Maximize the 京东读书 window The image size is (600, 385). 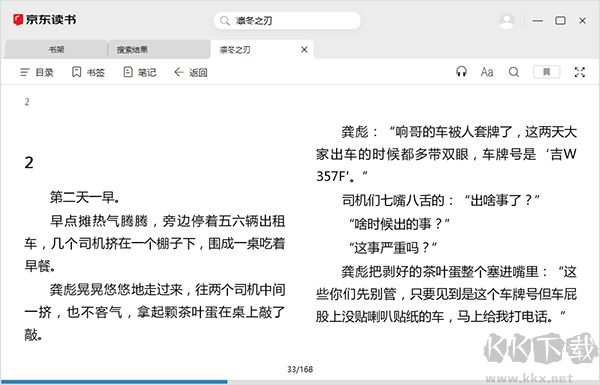[560, 21]
